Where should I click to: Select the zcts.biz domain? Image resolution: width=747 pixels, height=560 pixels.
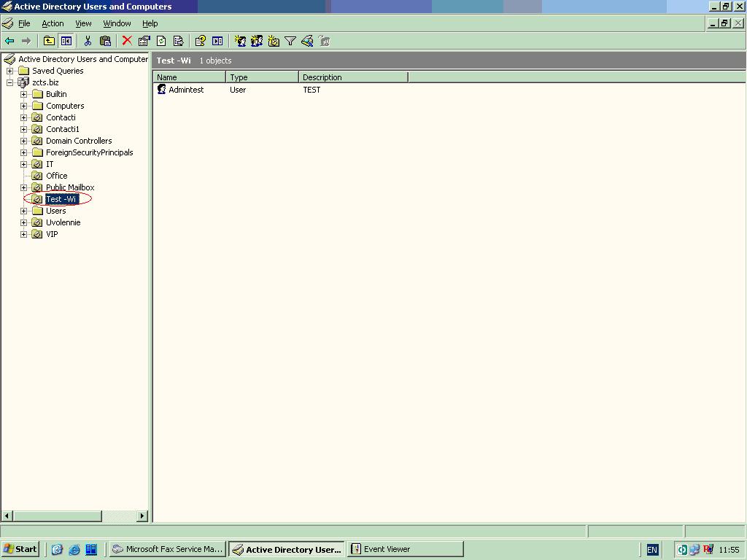click(x=45, y=82)
